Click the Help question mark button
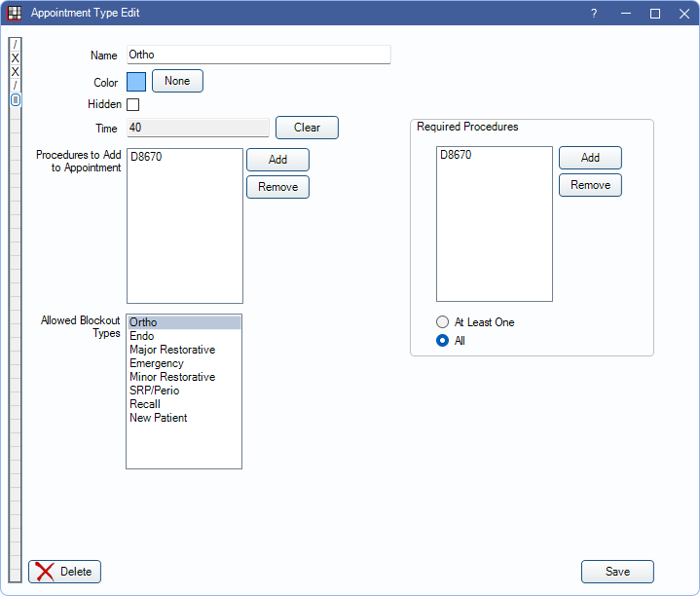Viewport: 700px width, 596px height. [x=594, y=14]
